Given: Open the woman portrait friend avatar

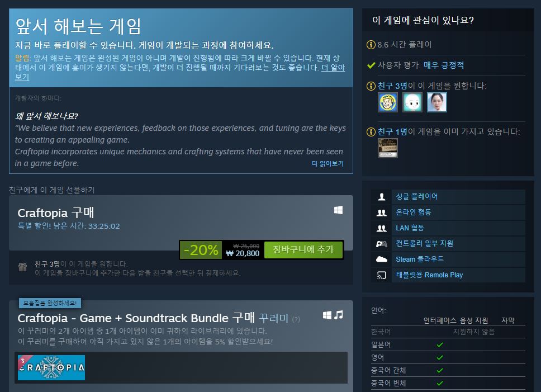Looking at the screenshot, I should click(437, 102).
